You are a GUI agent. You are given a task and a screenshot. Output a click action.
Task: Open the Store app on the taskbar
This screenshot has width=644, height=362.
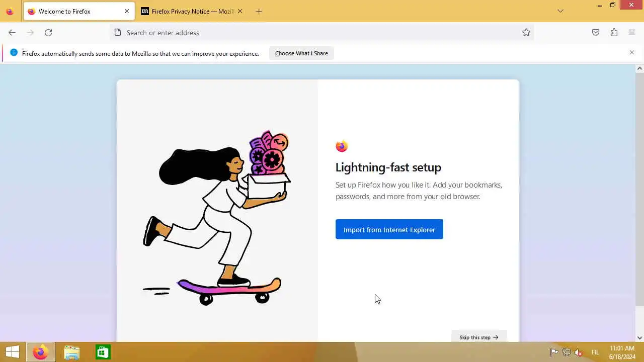[103, 352]
